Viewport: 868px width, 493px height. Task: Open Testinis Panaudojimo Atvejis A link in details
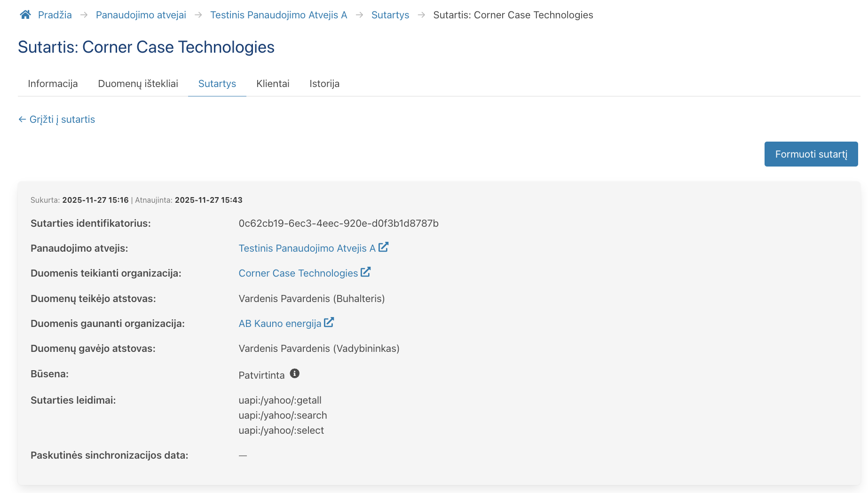(307, 248)
